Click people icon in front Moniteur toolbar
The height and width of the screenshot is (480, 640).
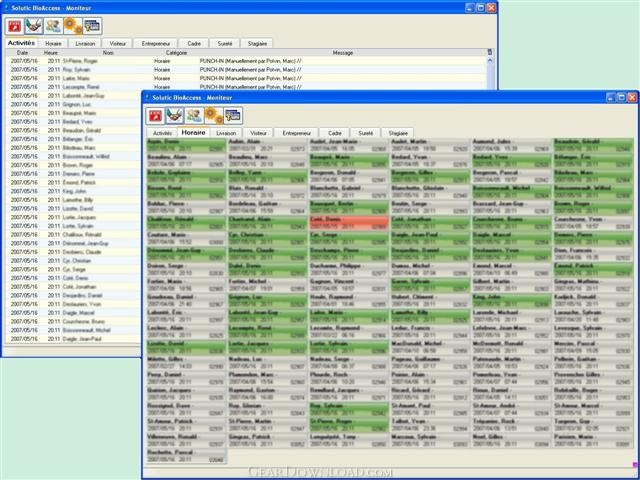(194, 116)
